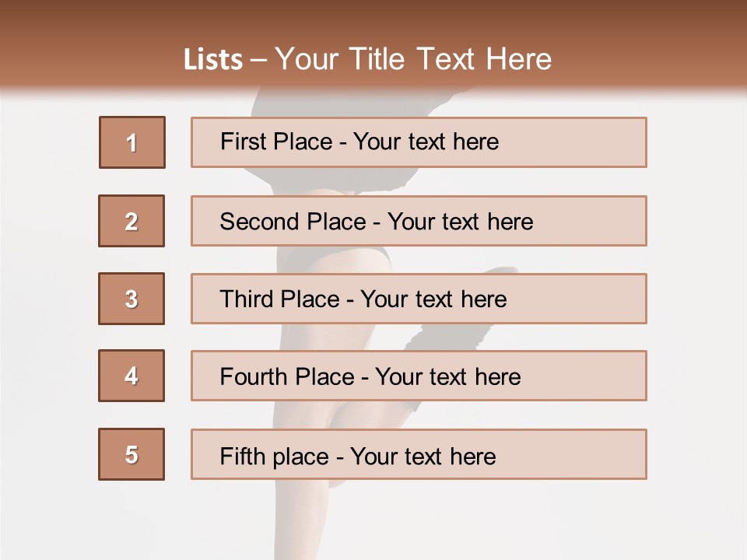
Task: Click the words 'Second Place'
Action: click(x=293, y=222)
